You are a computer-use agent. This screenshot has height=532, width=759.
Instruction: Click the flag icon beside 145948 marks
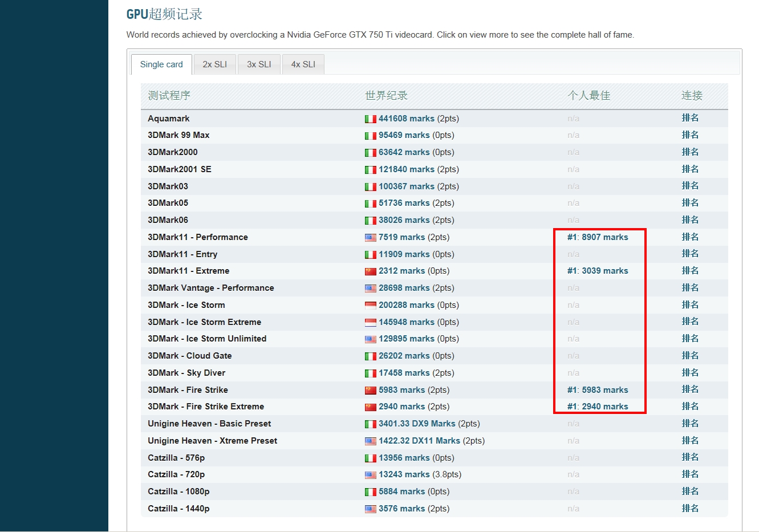coord(370,323)
